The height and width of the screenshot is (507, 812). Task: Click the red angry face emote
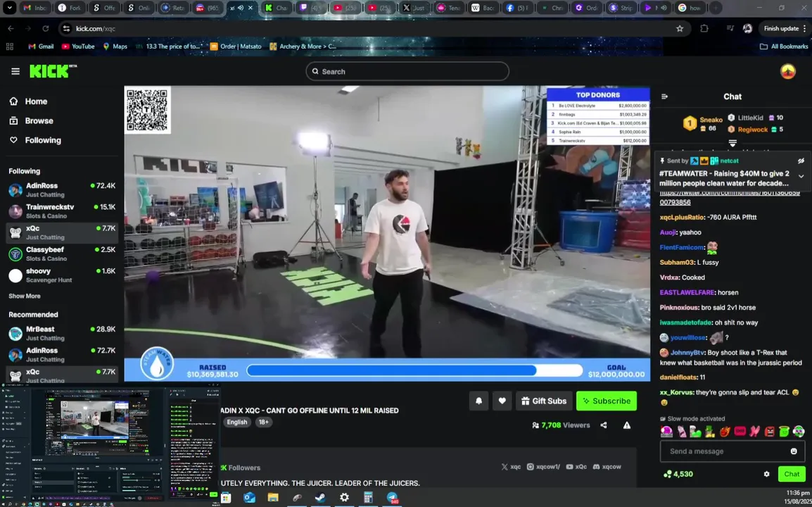pos(770,432)
